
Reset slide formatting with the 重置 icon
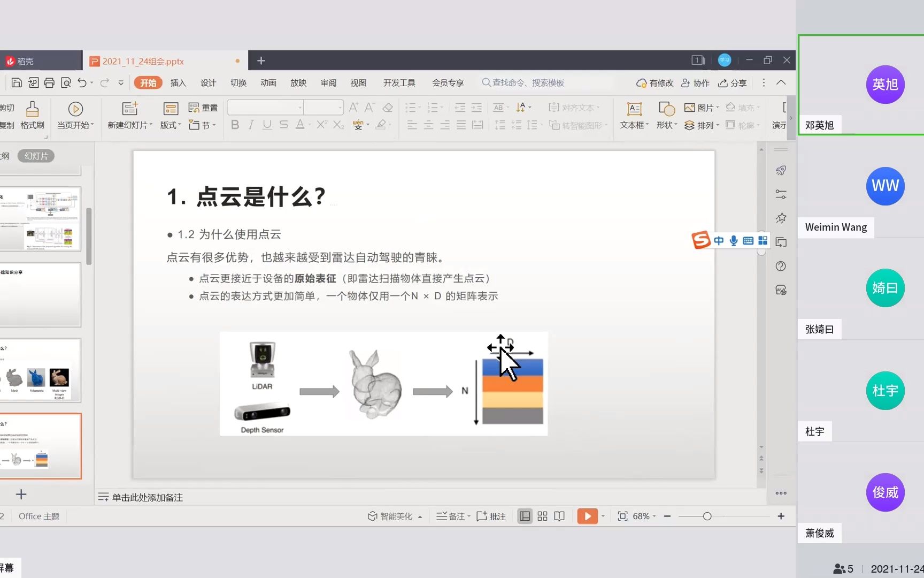(203, 107)
